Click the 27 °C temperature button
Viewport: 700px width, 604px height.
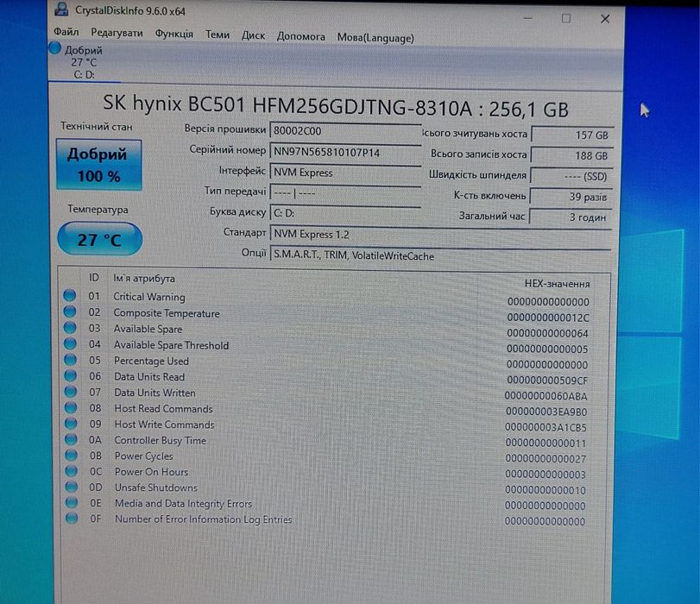tap(99, 239)
